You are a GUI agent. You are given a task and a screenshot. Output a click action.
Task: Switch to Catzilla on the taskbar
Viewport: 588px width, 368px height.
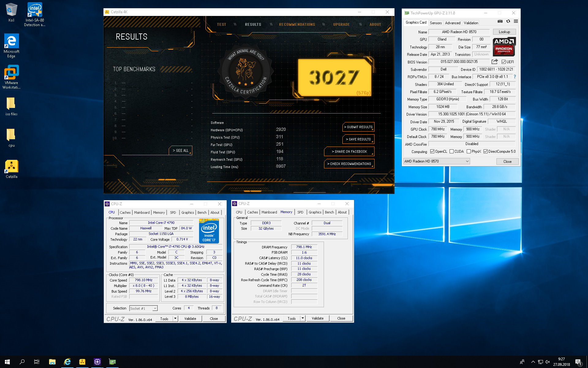(x=82, y=362)
